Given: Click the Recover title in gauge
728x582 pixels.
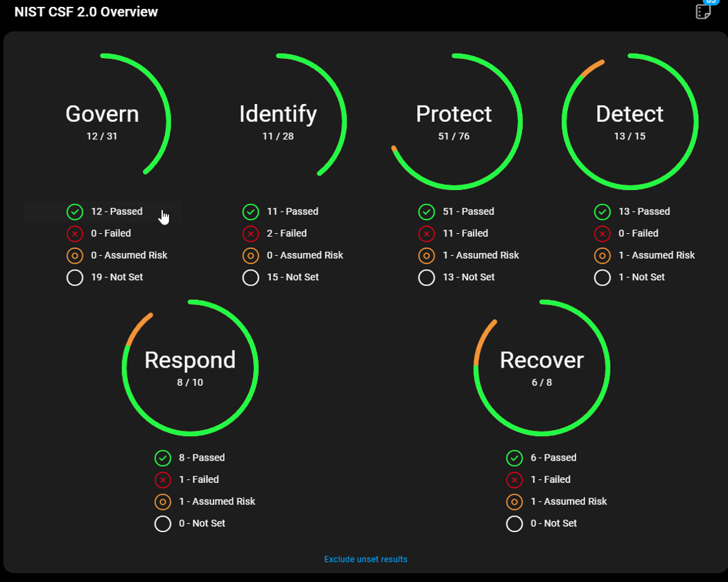Looking at the screenshot, I should [541, 360].
